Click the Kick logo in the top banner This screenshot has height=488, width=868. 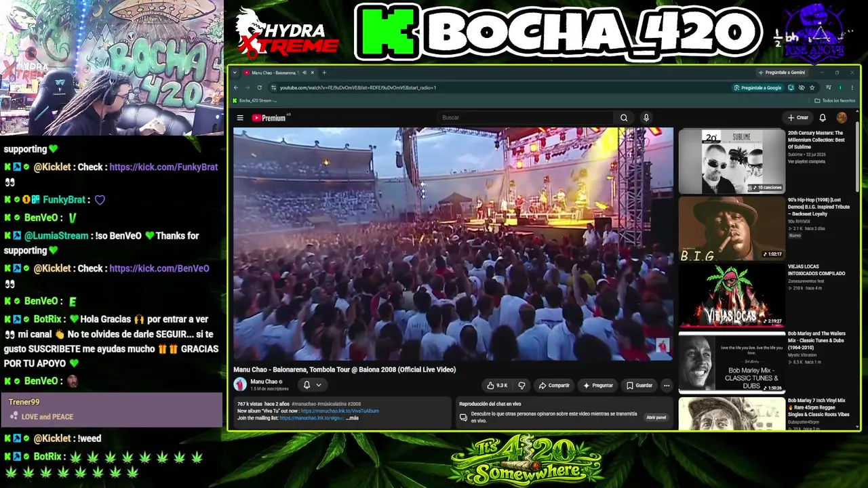[x=387, y=31]
